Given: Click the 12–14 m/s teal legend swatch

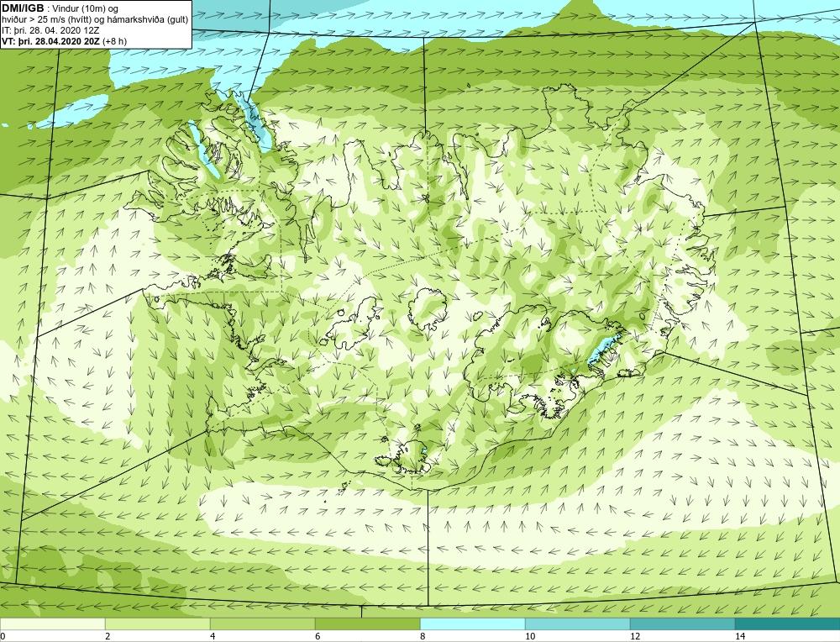Looking at the screenshot, I should pyautogui.click(x=682, y=624).
